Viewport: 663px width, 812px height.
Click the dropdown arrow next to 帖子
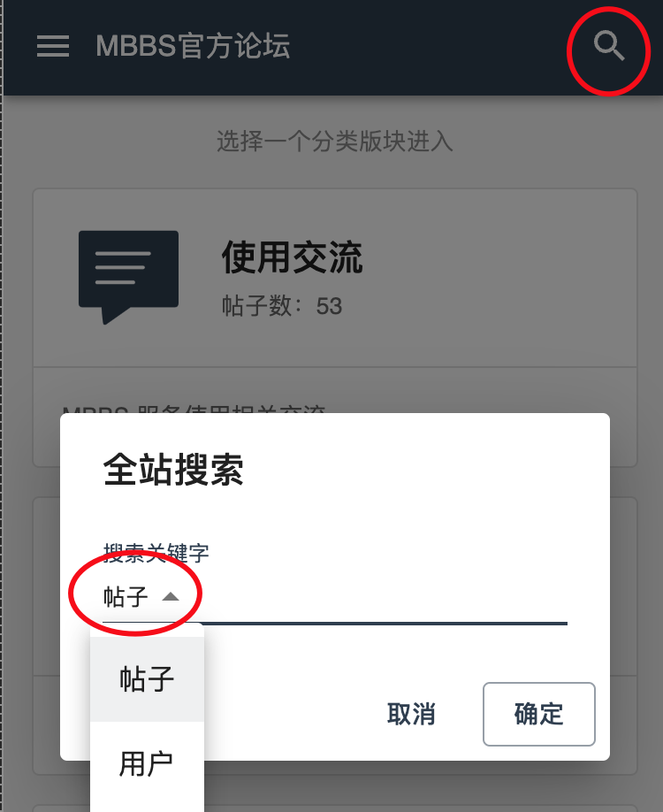tap(171, 596)
